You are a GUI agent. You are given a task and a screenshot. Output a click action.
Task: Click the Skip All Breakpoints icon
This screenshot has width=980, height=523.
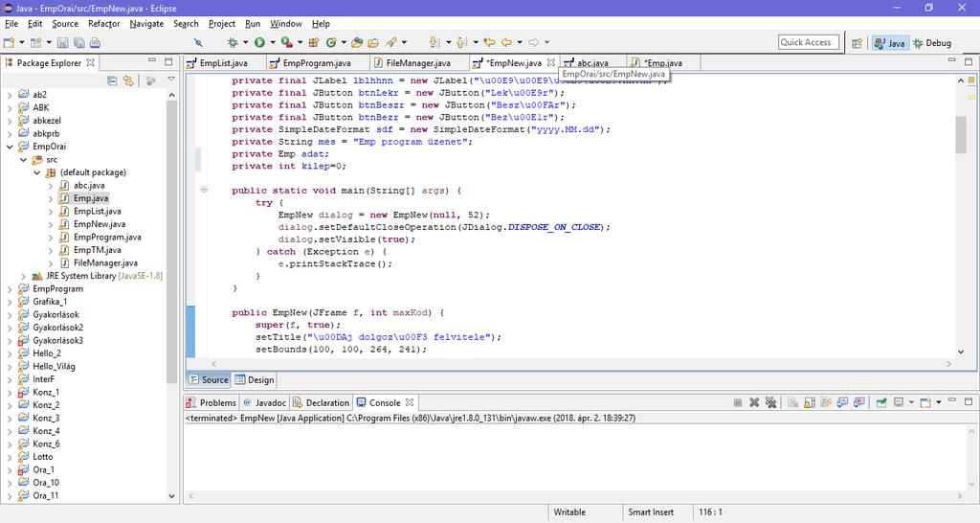click(198, 42)
